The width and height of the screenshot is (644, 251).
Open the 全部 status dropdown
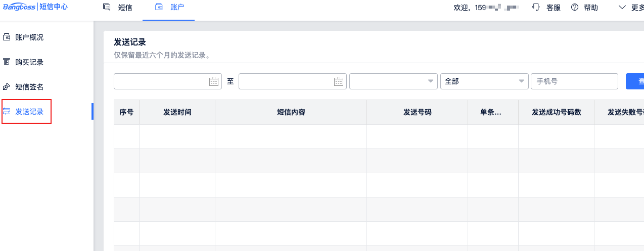point(522,81)
